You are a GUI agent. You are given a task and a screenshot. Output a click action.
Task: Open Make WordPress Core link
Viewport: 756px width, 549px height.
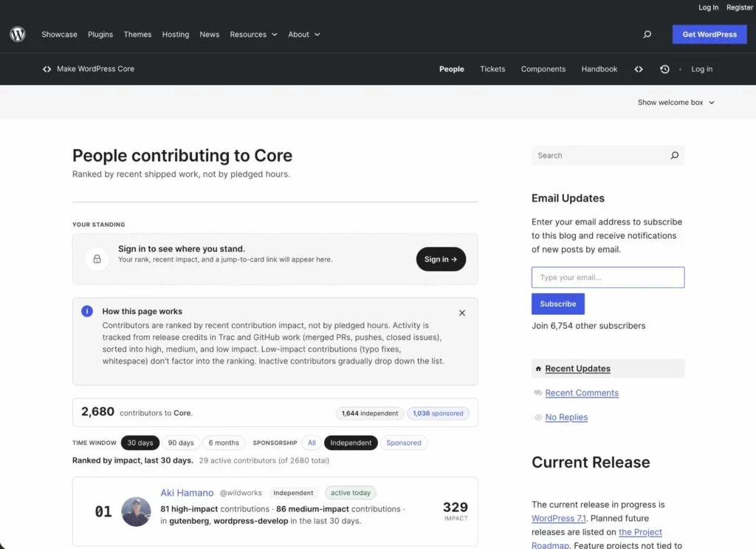tap(95, 69)
